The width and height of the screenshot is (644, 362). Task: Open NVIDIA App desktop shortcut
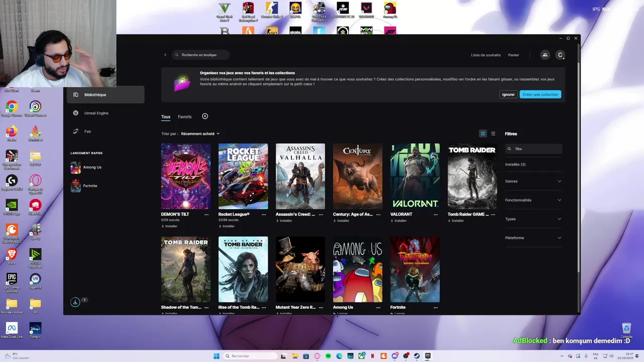(x=12, y=207)
